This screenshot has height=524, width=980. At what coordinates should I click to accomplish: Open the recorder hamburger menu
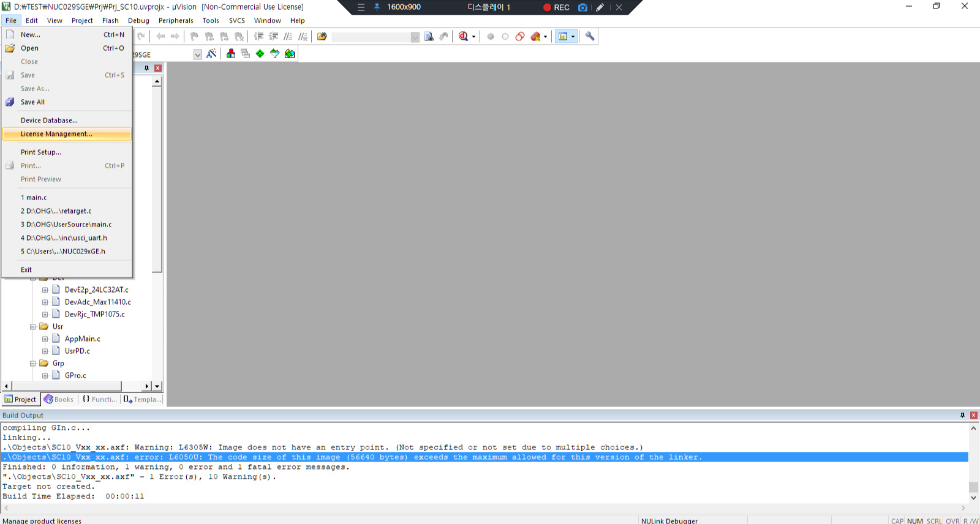point(361,7)
